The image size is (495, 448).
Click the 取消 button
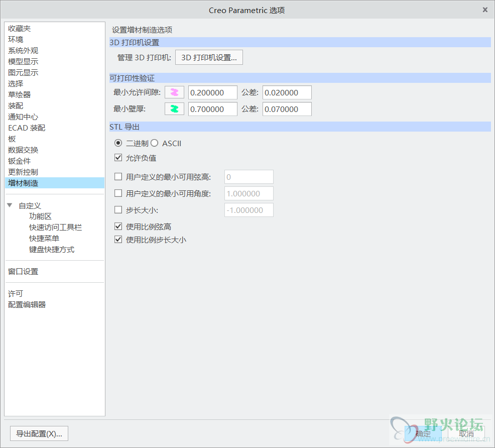466,434
